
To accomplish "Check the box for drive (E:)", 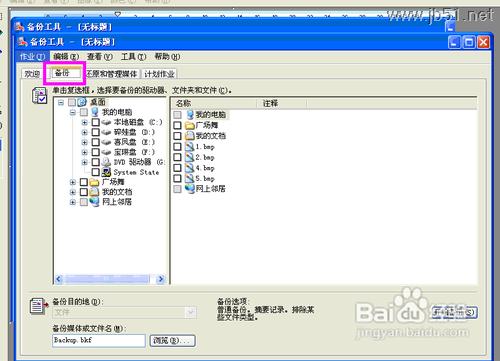I will 96,142.
